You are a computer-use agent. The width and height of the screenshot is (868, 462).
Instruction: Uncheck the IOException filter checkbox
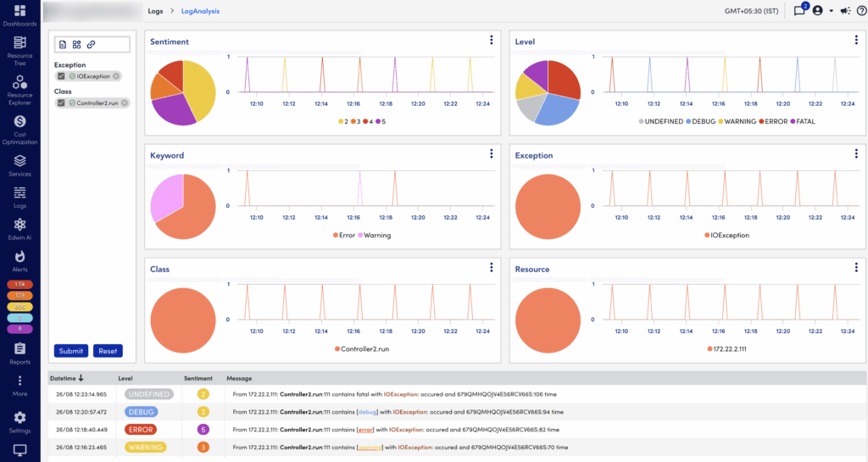click(x=60, y=76)
